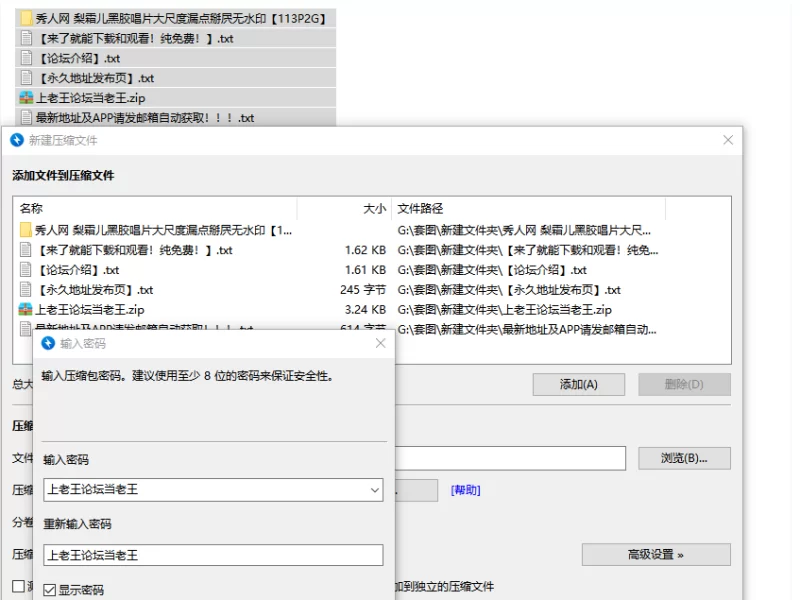
Task: Close the 输入密码 password dialog
Action: click(380, 343)
